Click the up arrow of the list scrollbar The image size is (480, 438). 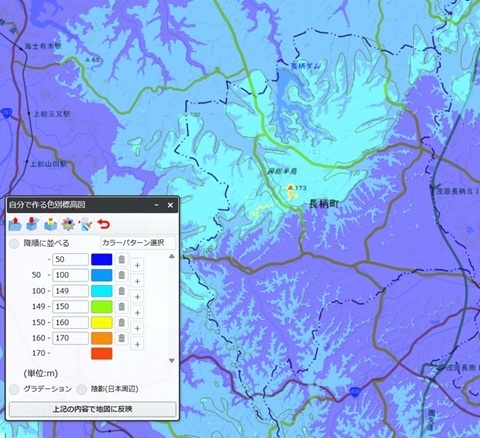point(172,256)
